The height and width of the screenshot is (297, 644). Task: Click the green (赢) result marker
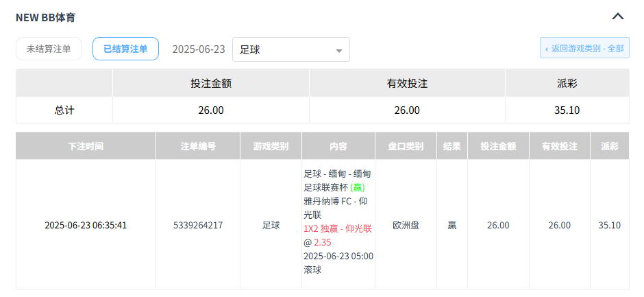pyautogui.click(x=357, y=188)
